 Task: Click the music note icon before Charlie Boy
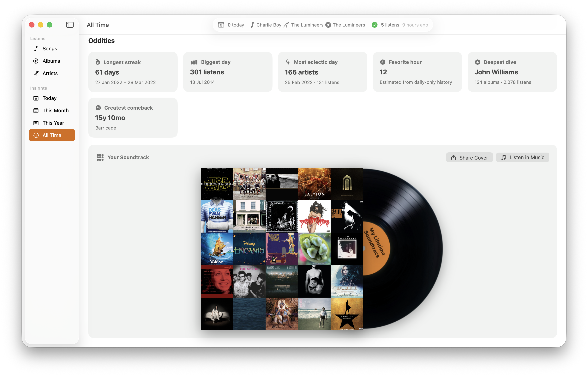pos(253,25)
